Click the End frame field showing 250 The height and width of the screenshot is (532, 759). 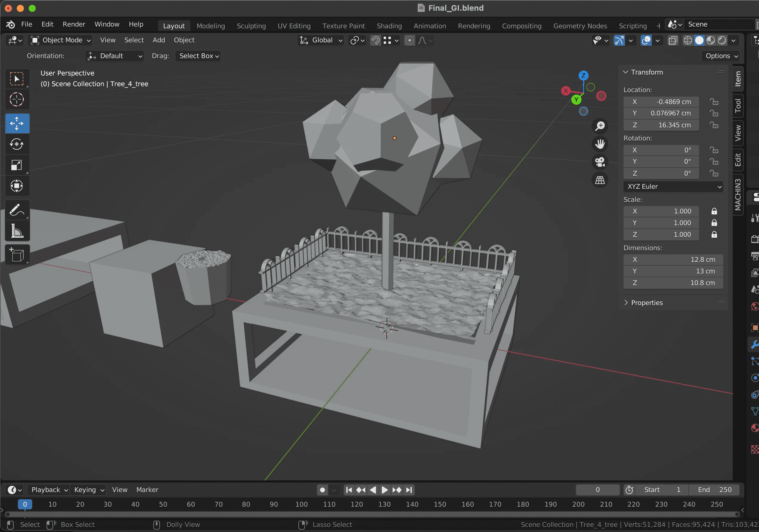(714, 490)
